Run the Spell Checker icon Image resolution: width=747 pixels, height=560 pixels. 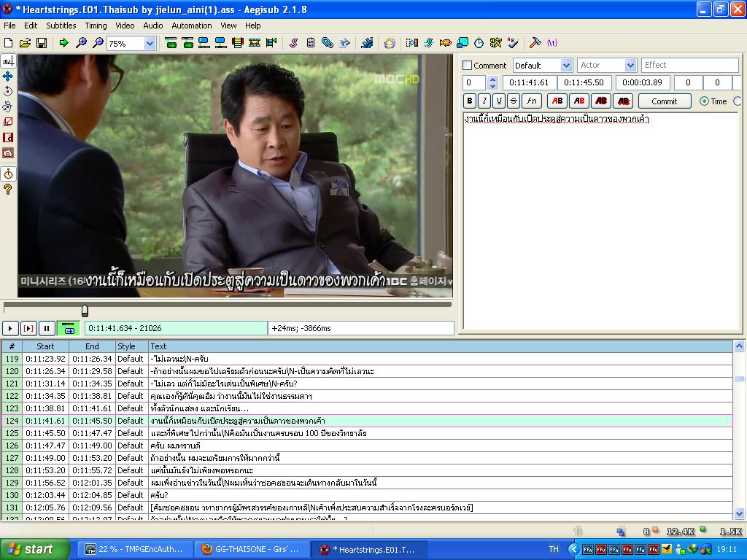click(513, 43)
